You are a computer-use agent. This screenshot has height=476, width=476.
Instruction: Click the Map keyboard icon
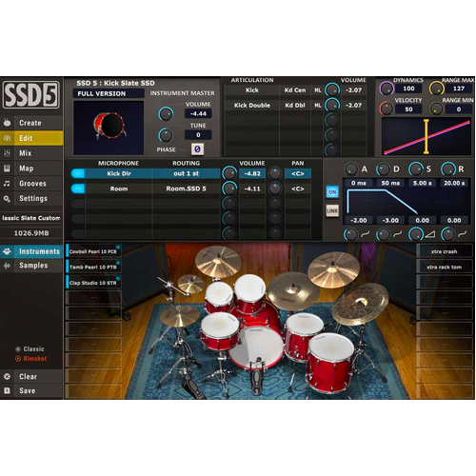click(7, 169)
